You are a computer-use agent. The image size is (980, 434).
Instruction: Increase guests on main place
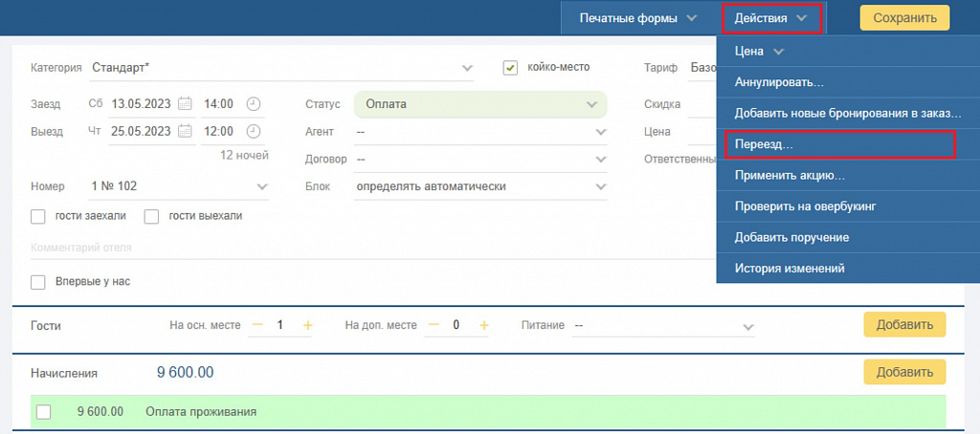pyautogui.click(x=307, y=325)
